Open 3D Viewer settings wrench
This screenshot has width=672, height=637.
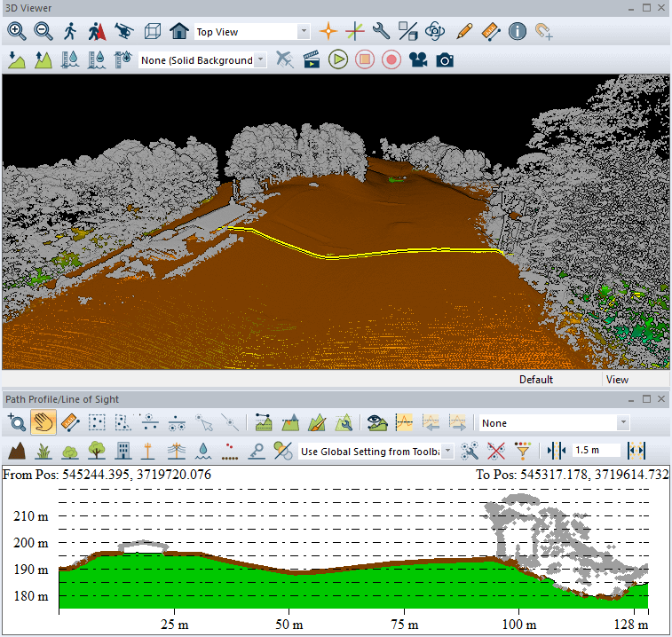(x=381, y=32)
